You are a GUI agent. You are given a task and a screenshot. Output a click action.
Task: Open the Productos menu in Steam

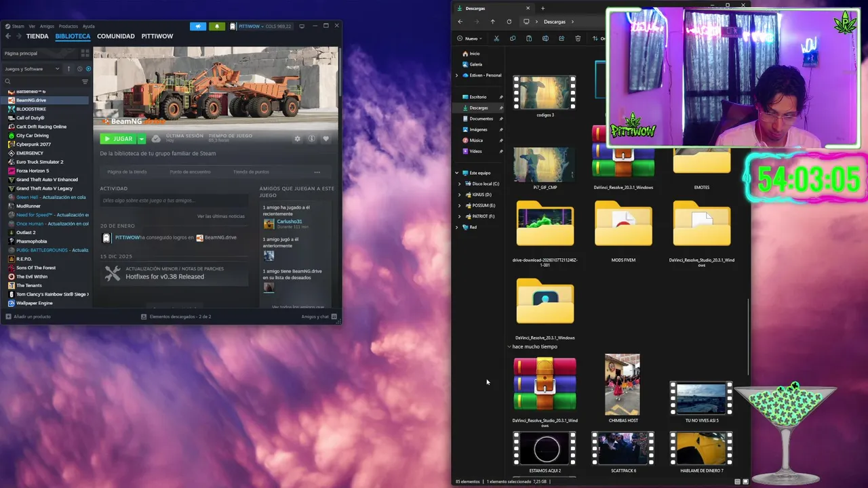click(x=68, y=26)
